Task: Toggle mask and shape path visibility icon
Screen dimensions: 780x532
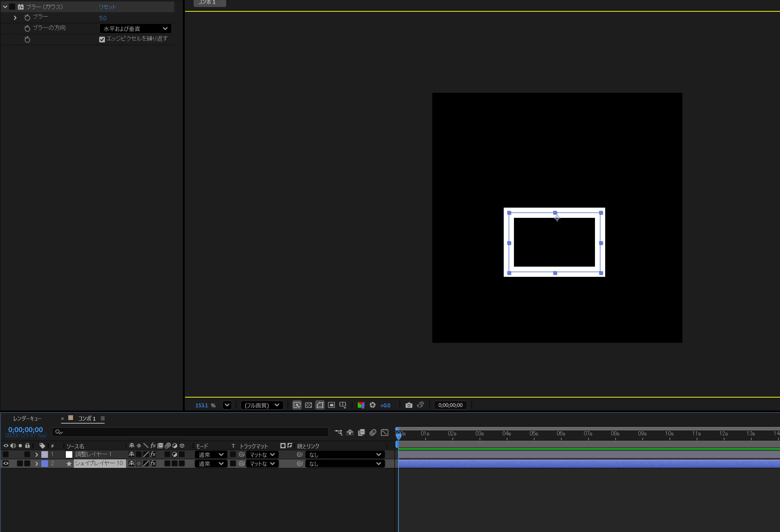Action: [320, 405]
